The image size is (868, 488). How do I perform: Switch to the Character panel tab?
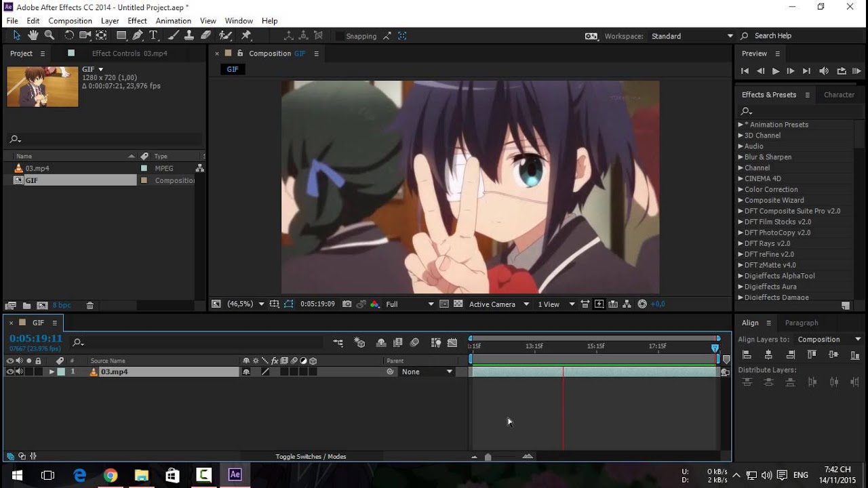[839, 95]
